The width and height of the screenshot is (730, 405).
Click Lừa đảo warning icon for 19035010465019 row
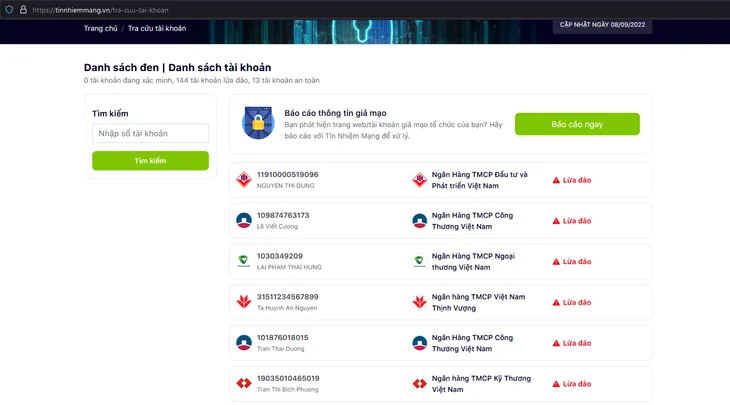(556, 384)
